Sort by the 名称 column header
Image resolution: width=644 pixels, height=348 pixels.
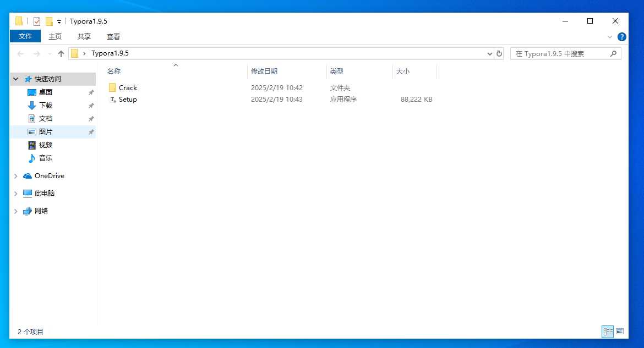coord(114,71)
